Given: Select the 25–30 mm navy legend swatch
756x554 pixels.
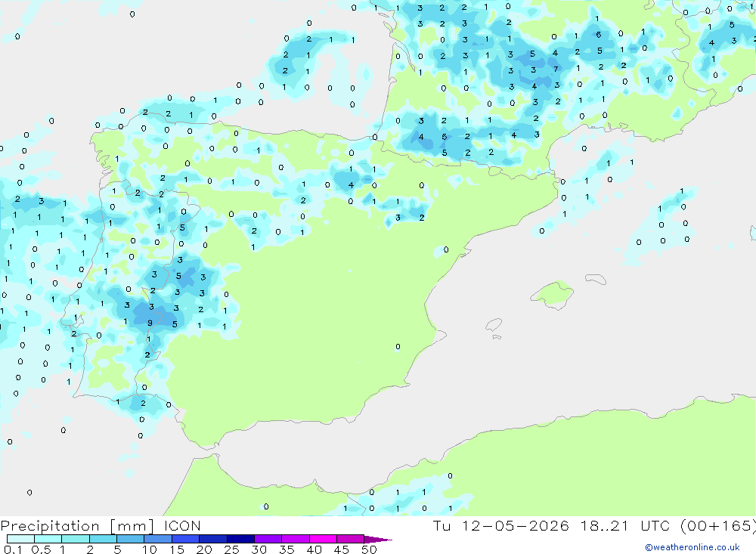Looking at the screenshot, I should pyautogui.click(x=240, y=539).
